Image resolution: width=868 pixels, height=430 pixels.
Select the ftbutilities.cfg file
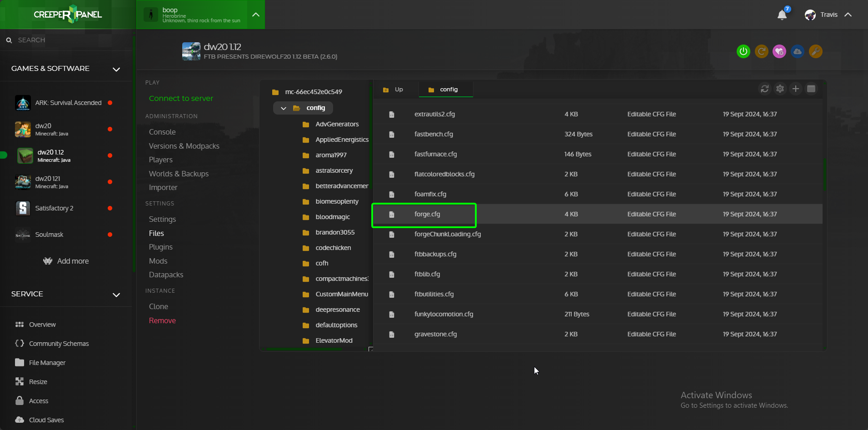pos(598,294)
